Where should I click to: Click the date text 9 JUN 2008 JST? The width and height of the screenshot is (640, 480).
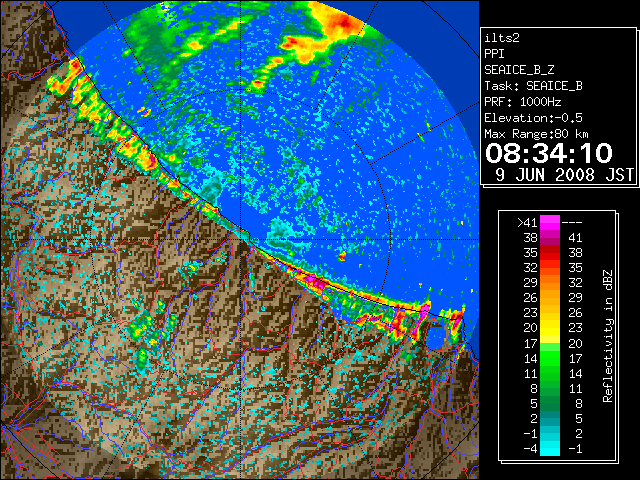click(x=564, y=175)
